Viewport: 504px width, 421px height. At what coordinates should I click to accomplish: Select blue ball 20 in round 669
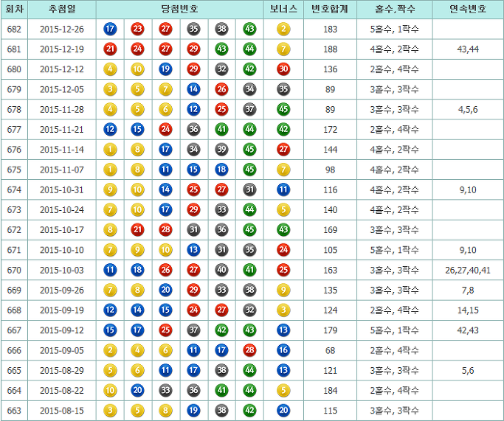click(x=165, y=290)
